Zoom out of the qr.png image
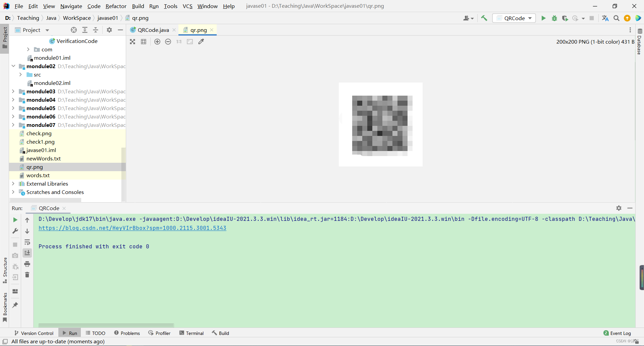The height and width of the screenshot is (346, 644). click(x=168, y=41)
